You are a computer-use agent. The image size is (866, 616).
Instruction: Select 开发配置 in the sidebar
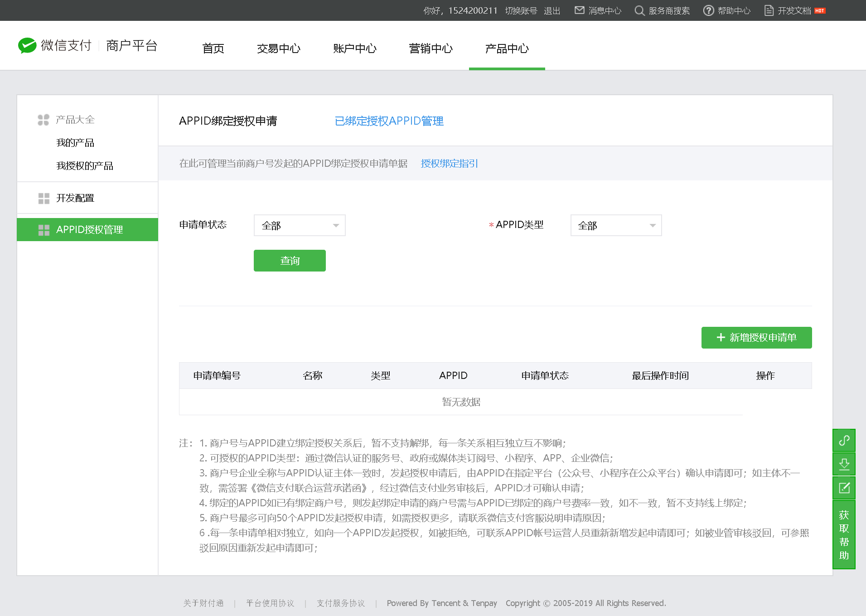pos(75,198)
